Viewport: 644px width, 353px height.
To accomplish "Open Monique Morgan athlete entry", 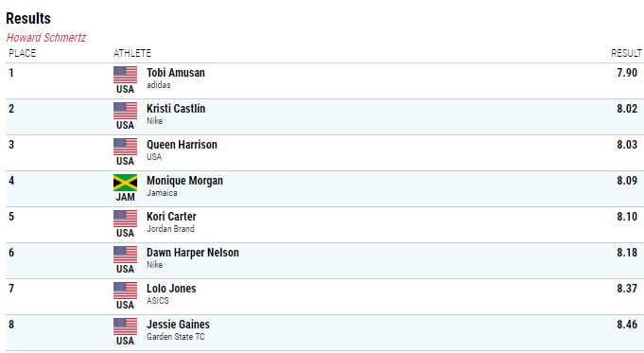I will click(184, 181).
